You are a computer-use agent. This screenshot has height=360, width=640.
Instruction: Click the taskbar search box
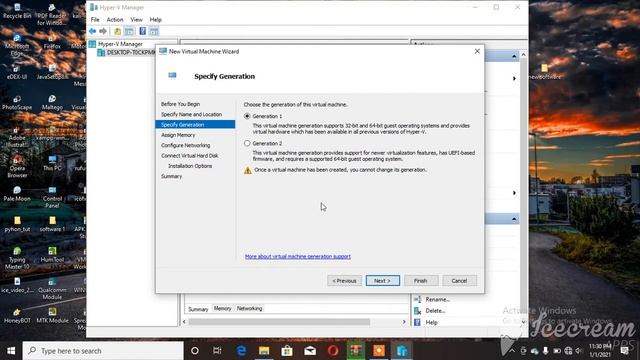point(103,351)
